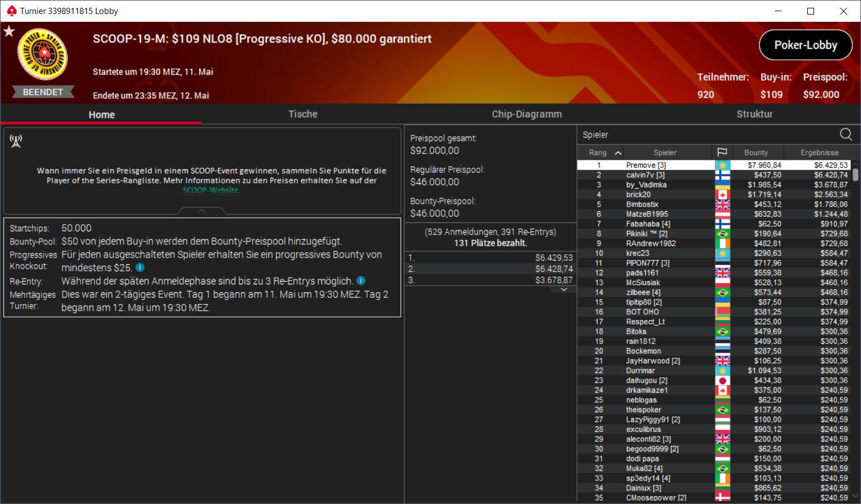Click the flag next to daihugou
The height and width of the screenshot is (504, 861).
pos(722,381)
